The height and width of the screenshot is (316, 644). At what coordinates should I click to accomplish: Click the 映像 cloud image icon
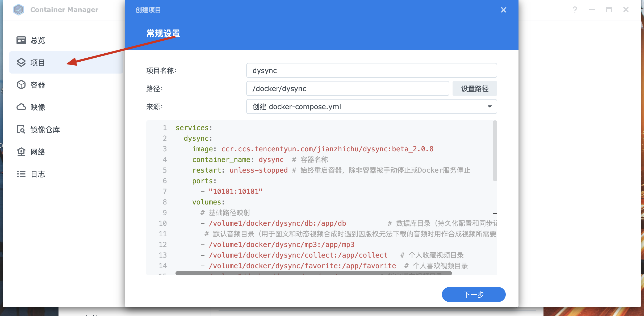point(21,107)
